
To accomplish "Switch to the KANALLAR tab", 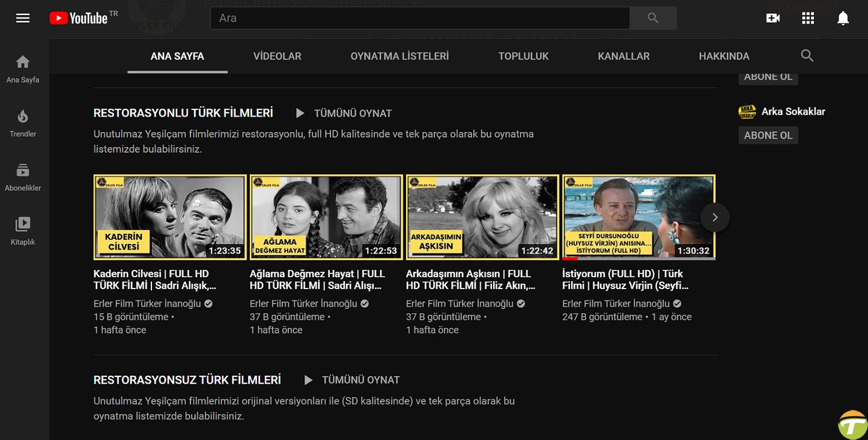I will 624,56.
